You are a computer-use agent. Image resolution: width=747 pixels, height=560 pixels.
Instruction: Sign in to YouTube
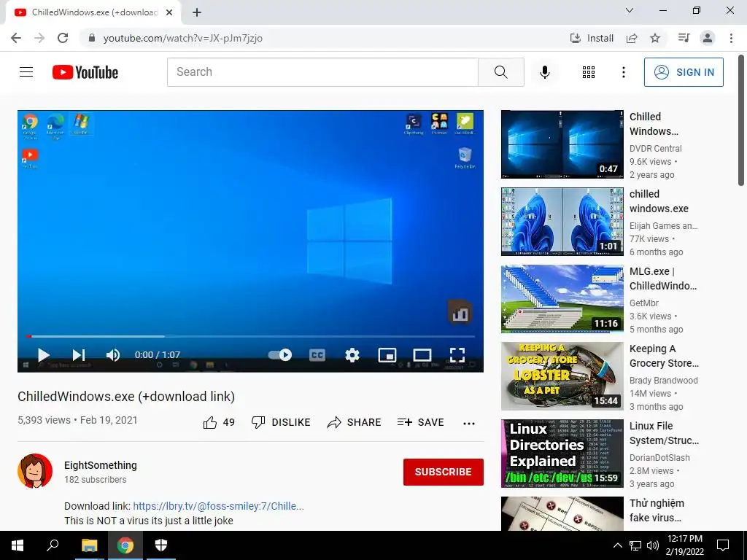point(684,72)
